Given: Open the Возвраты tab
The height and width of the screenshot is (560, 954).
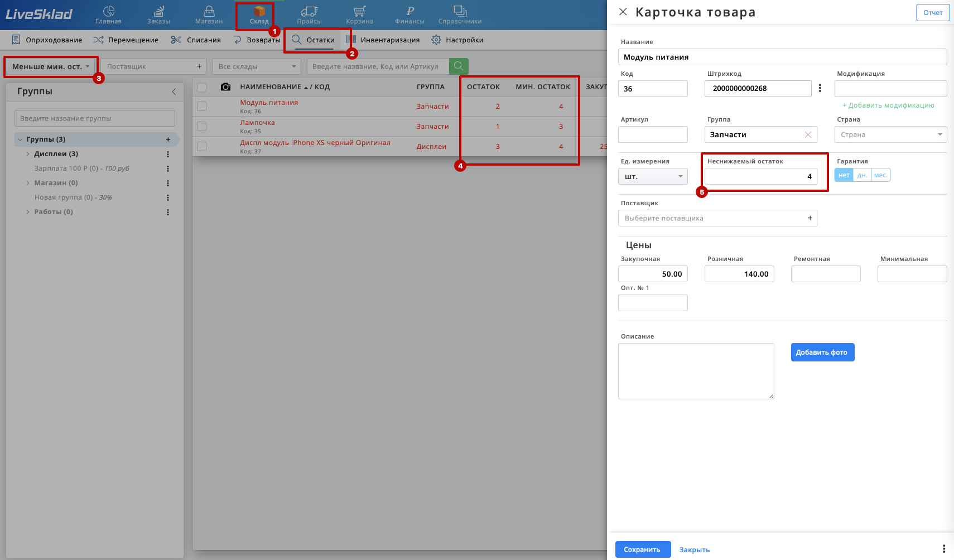Looking at the screenshot, I should click(257, 40).
